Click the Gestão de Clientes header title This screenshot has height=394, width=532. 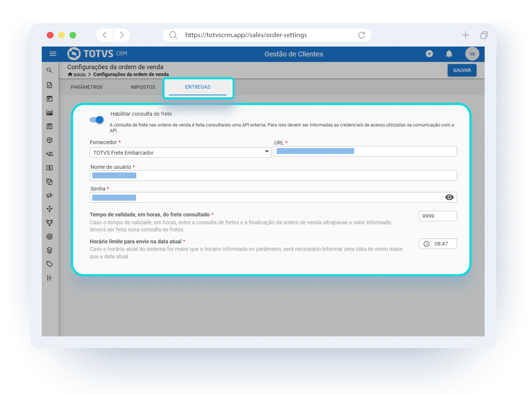click(294, 54)
